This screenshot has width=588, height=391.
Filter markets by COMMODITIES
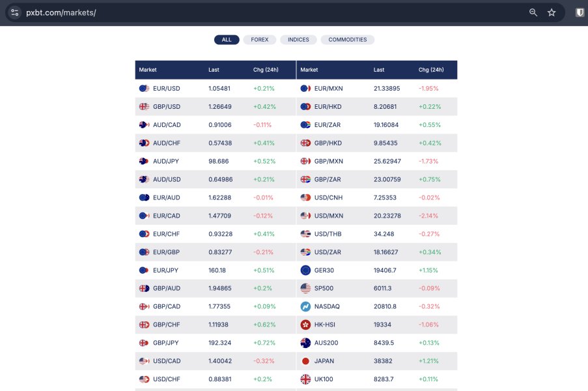[x=347, y=40]
